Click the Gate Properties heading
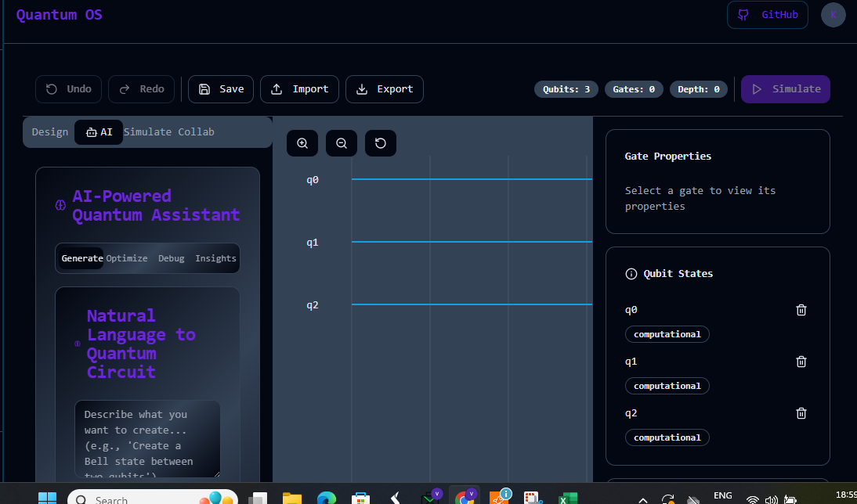857x504 pixels. coord(668,157)
